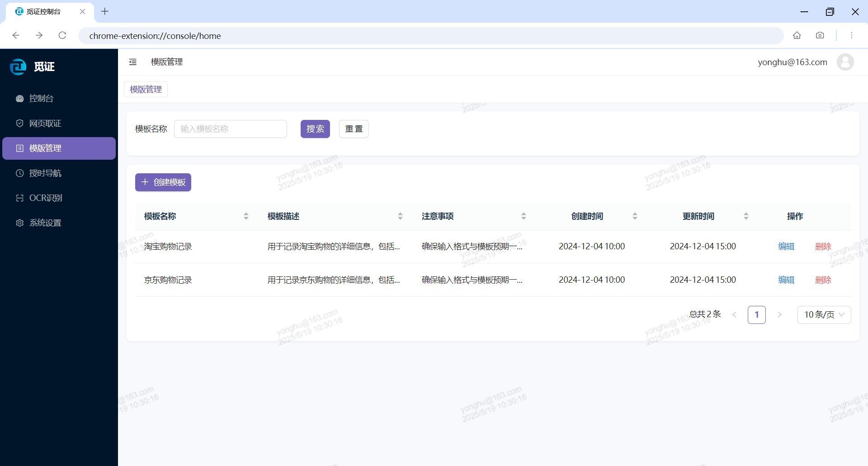The height and width of the screenshot is (466, 868).
Task: Open the 10条/页 page size dropdown
Action: tap(824, 314)
